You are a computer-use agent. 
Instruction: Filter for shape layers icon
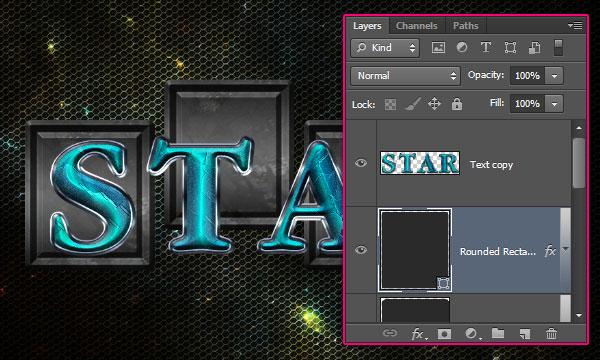[510, 47]
